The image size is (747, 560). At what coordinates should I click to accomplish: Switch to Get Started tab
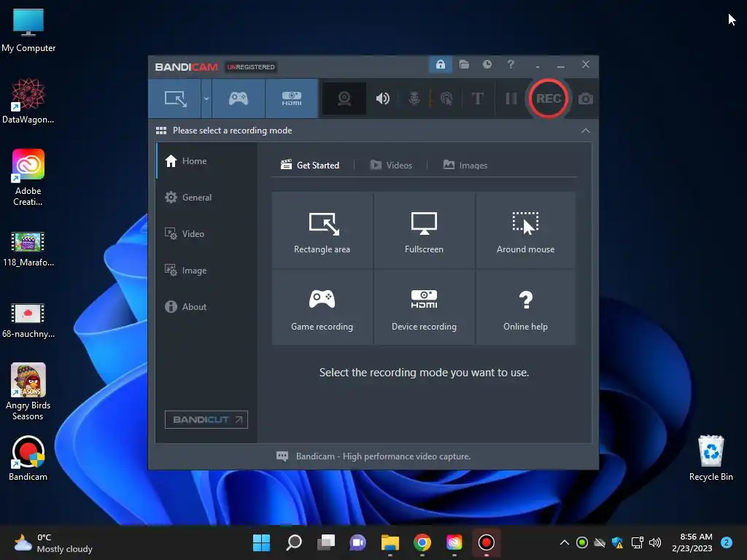tap(310, 166)
